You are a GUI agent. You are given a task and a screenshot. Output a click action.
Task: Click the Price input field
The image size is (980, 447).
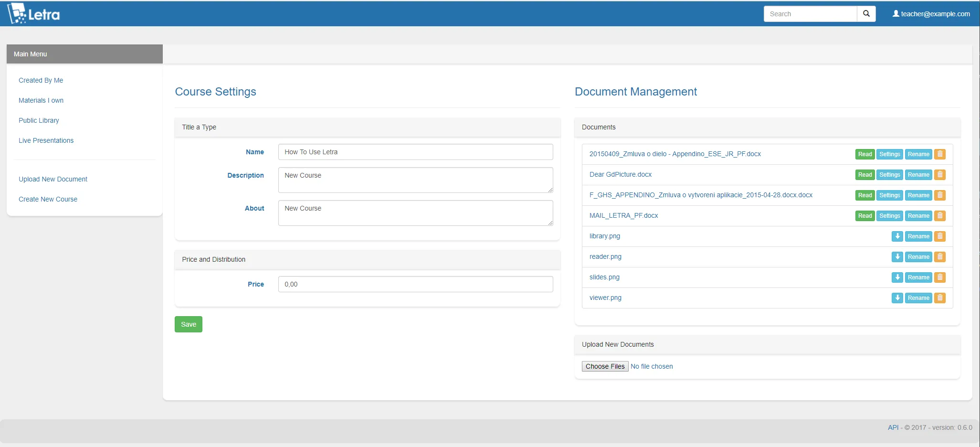coord(415,284)
